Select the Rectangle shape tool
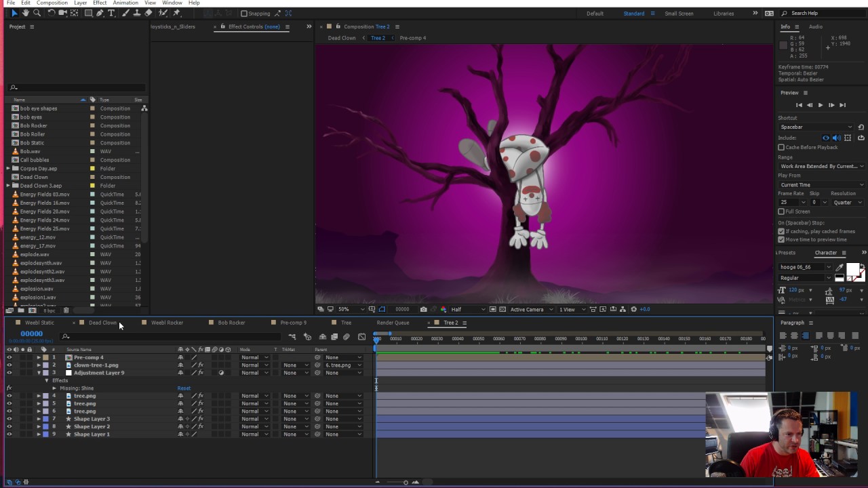Screen dimensions: 868x488 (88, 13)
